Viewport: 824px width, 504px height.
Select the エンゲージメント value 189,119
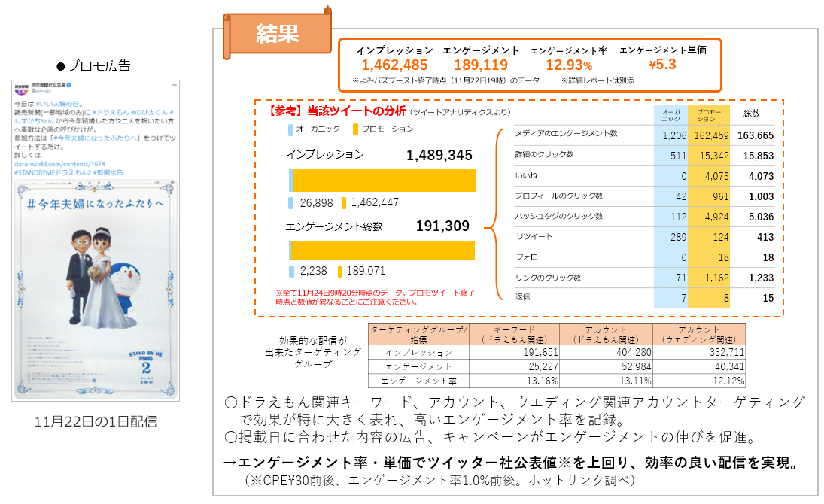click(481, 65)
